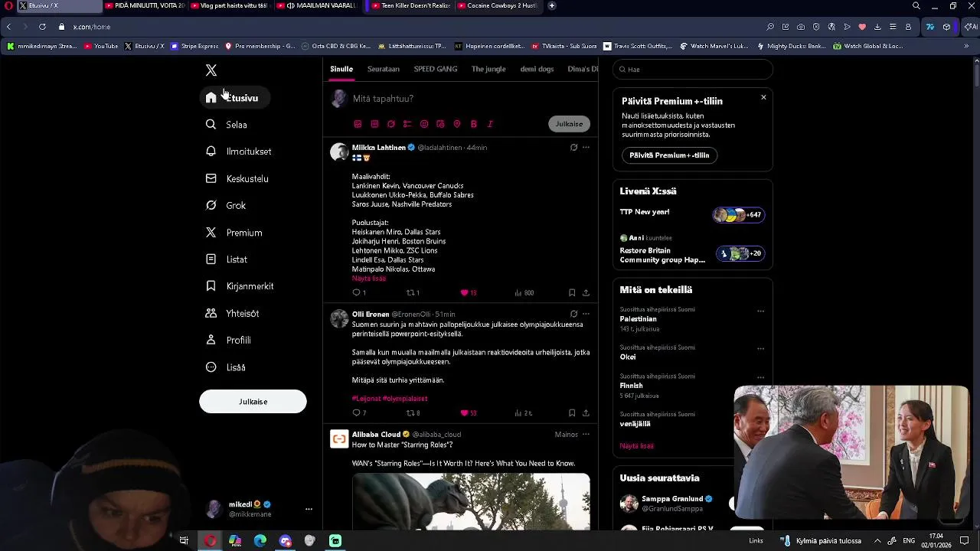Apply italic formatting in composer
This screenshot has height=551, width=980.
pos(490,124)
